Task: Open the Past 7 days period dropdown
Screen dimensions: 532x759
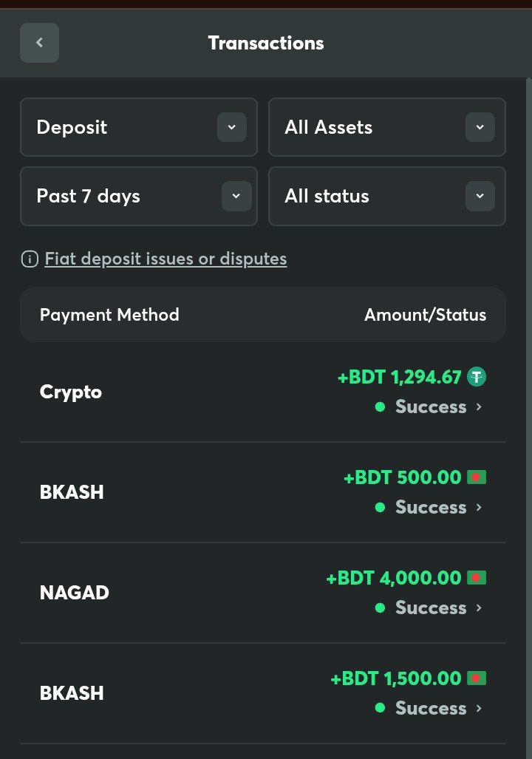Action: (x=236, y=197)
